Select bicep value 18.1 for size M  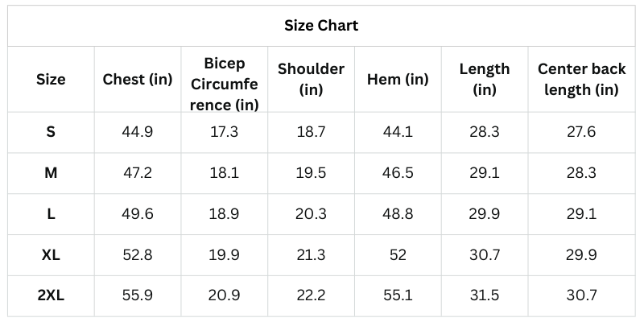coord(225,173)
